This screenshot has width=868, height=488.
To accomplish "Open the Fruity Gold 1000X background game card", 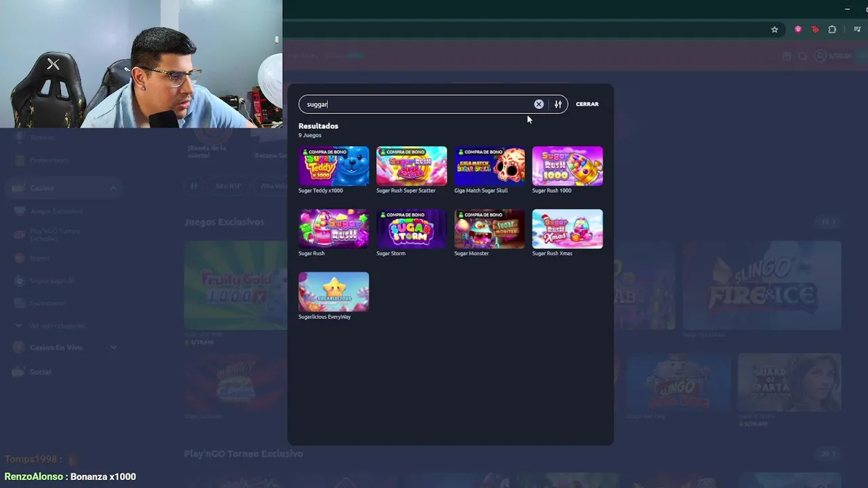I will tap(235, 285).
